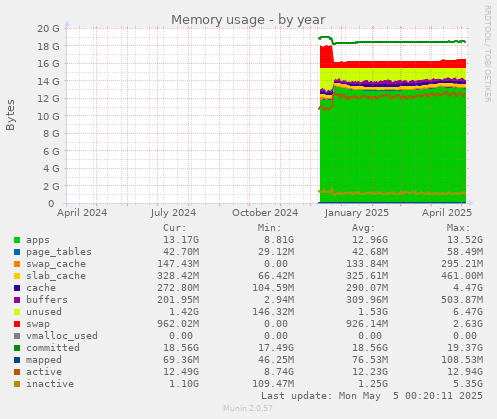Select the 'committed' legend label
The image size is (497, 419).
(x=53, y=348)
